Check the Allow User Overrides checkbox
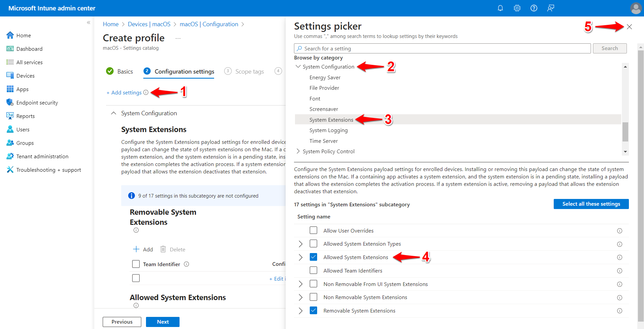The height and width of the screenshot is (329, 644). tap(313, 230)
